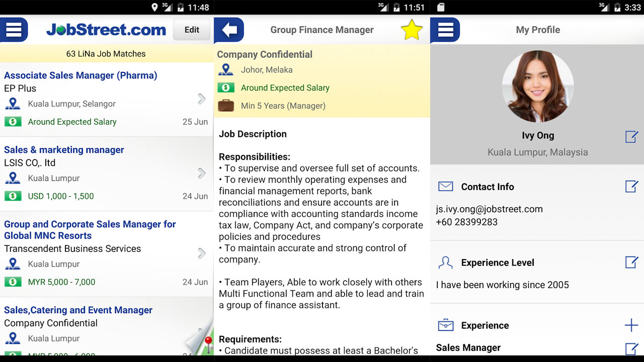The height and width of the screenshot is (362, 644).
Task: Tap phone number +60 28399283
Action: coord(467,222)
